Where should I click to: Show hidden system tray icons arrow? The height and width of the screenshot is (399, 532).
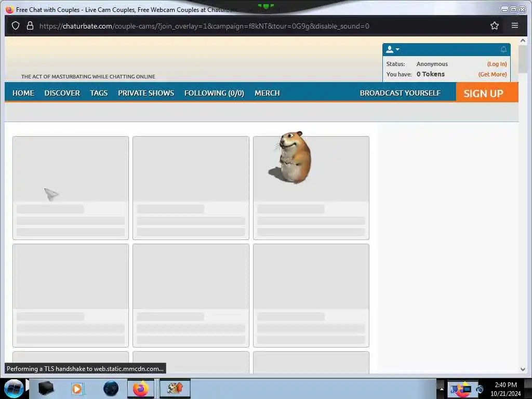(x=441, y=389)
